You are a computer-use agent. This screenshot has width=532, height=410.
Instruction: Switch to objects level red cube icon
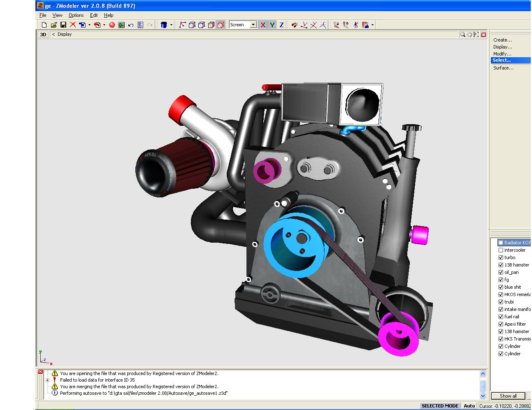(x=221, y=25)
